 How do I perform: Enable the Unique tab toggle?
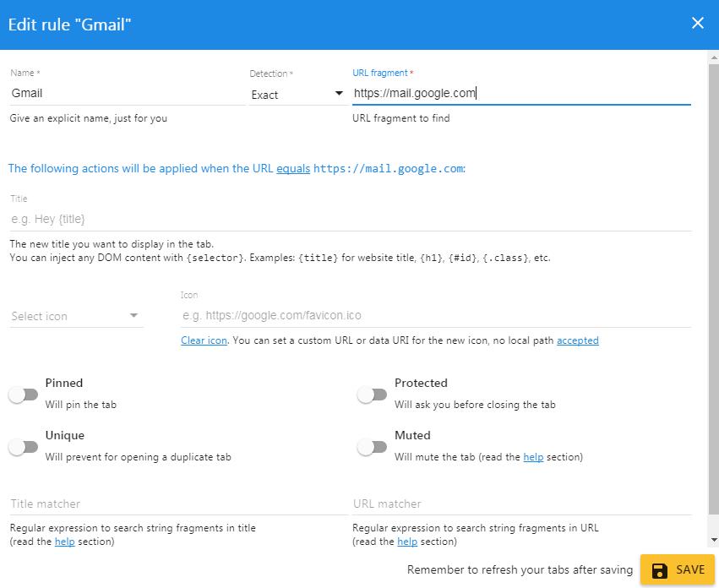coord(24,447)
